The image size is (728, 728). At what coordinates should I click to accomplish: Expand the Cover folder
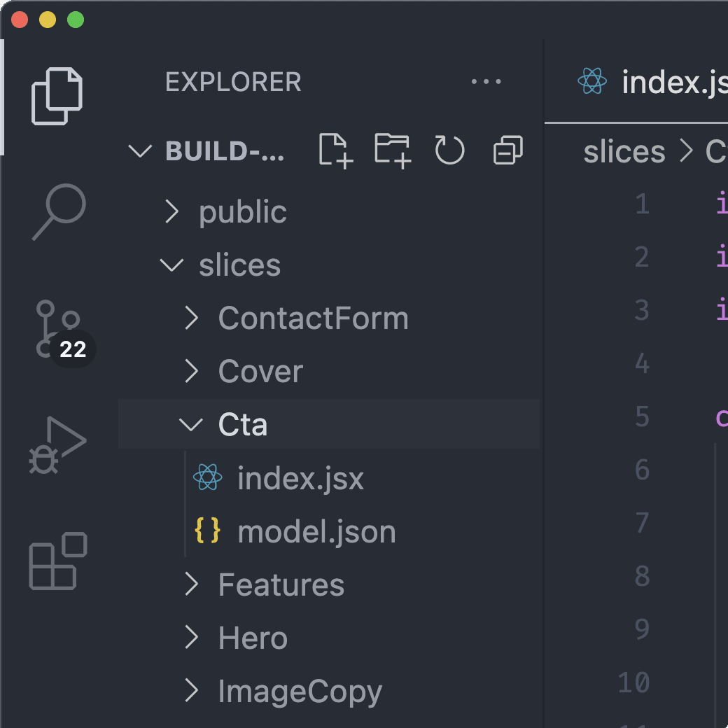191,371
